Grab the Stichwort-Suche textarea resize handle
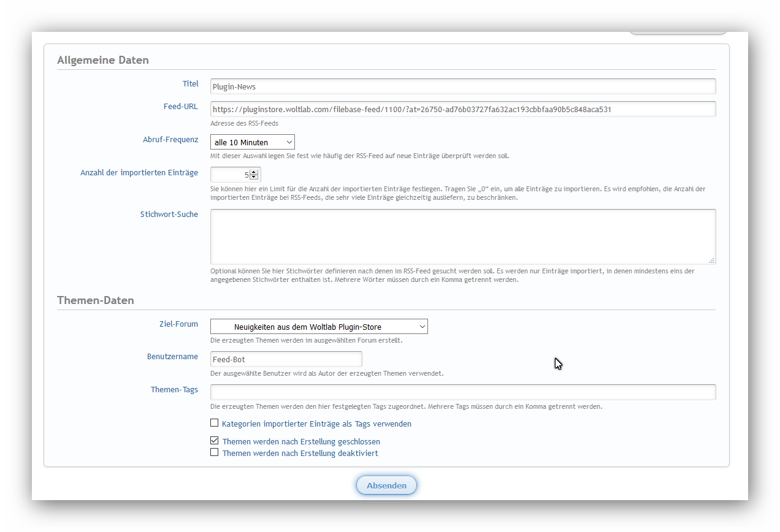The width and height of the screenshot is (780, 532). coord(711,260)
